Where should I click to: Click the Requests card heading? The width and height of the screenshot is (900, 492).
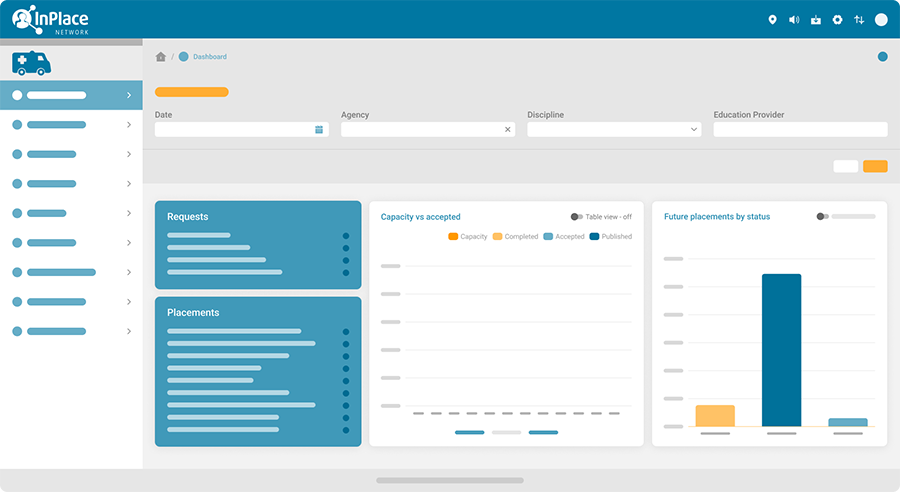point(188,216)
